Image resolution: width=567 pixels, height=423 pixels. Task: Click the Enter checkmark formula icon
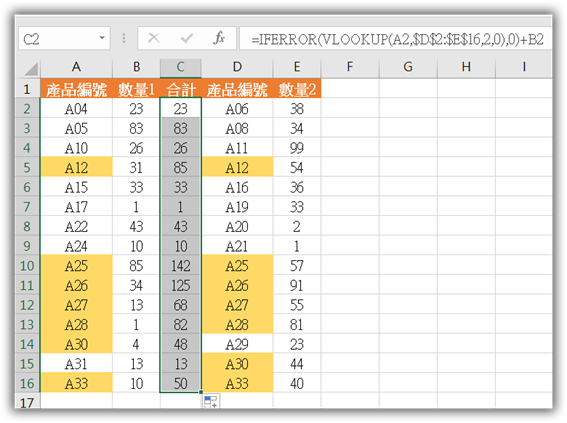pyautogui.click(x=187, y=38)
